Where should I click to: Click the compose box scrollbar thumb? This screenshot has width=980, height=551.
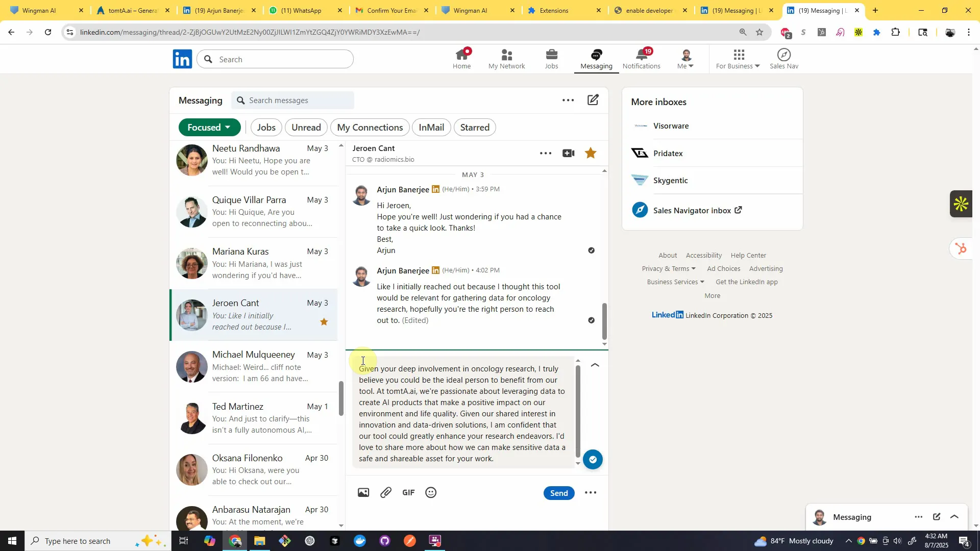click(x=578, y=411)
